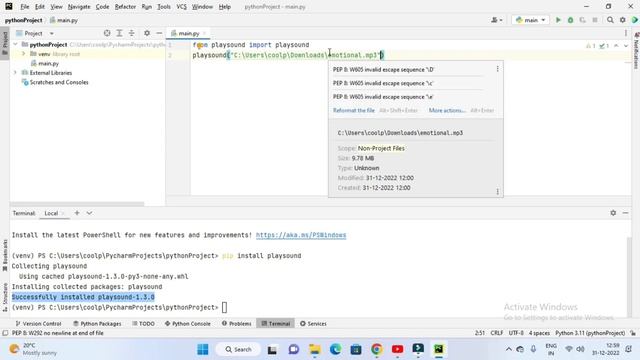Image resolution: width=640 pixels, height=360 pixels.
Task: Hide the Terminal panel with the minus icon
Action: pyautogui.click(x=625, y=213)
